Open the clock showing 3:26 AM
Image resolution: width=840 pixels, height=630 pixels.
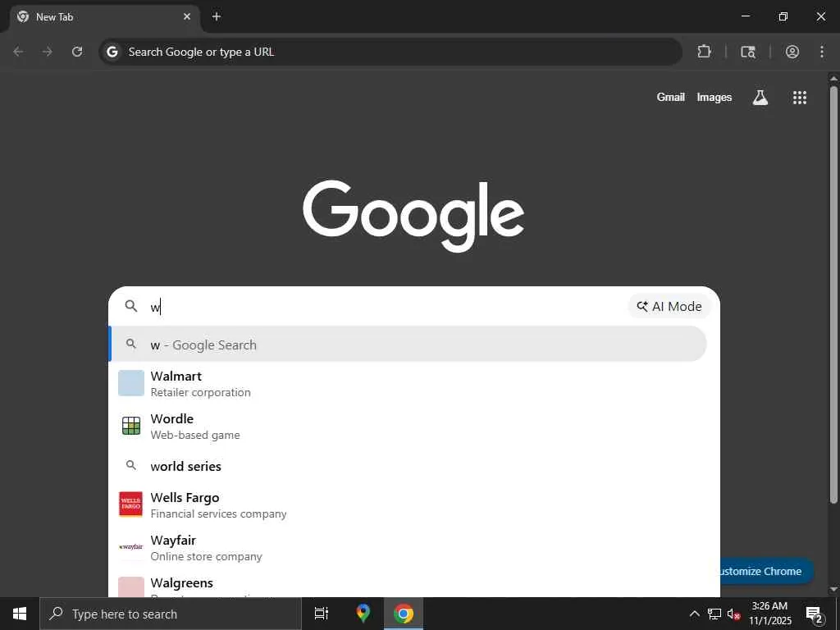(769, 614)
